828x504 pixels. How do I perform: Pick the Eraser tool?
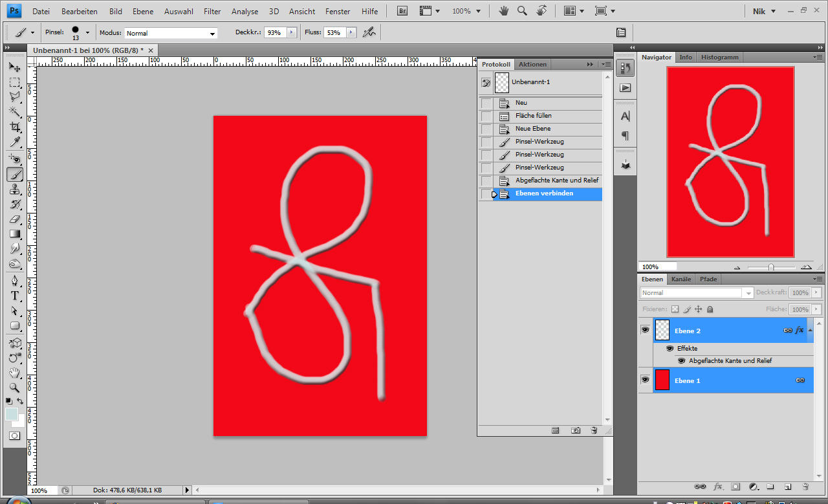coord(15,219)
